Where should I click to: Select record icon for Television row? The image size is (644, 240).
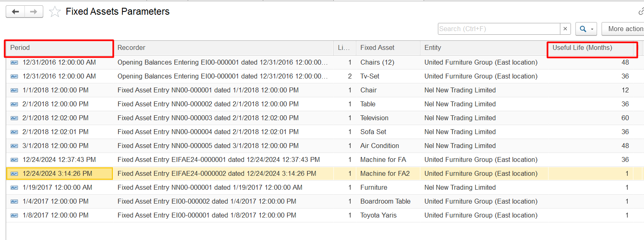click(x=14, y=118)
